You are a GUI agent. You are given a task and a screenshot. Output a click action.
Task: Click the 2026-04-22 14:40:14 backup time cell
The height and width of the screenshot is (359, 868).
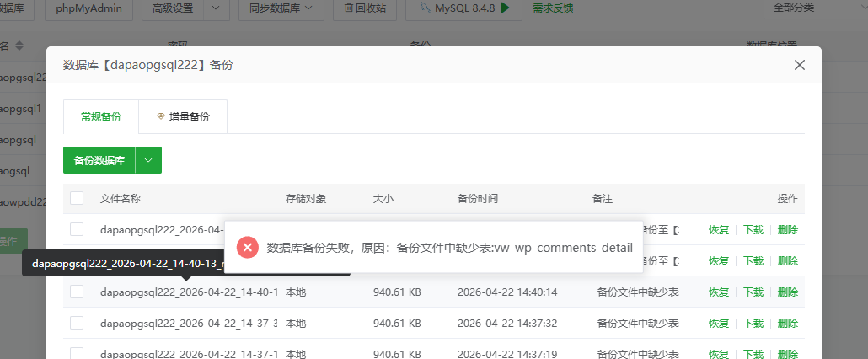(x=507, y=292)
